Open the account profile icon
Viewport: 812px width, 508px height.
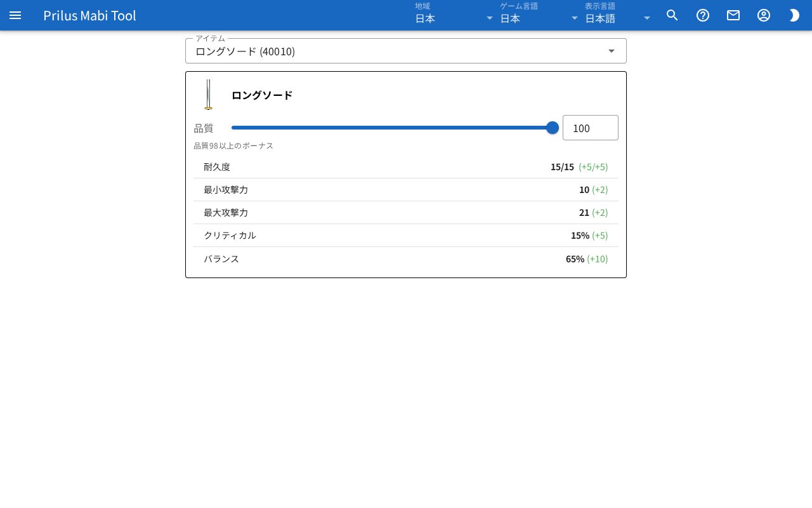pos(764,15)
